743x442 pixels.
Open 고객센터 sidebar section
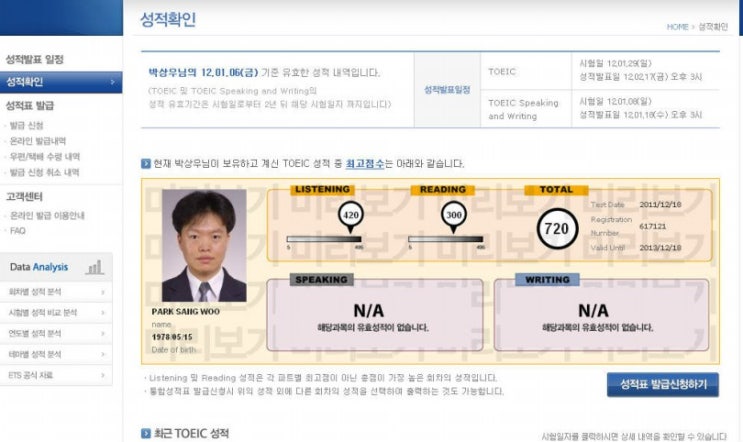pos(24,197)
